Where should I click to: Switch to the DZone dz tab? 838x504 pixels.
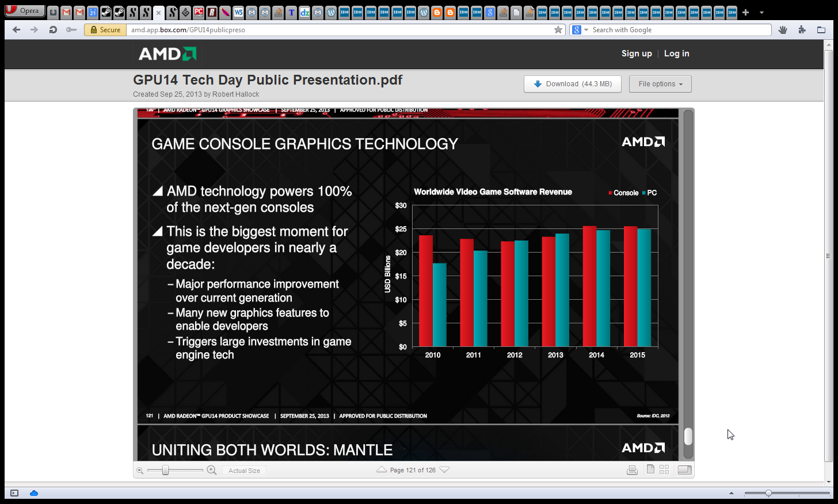coord(304,12)
